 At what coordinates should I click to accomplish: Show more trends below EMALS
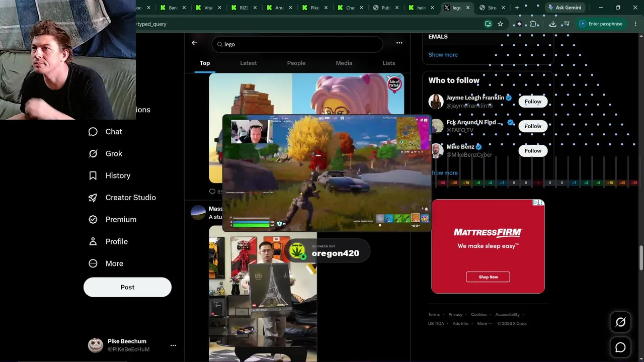[x=443, y=55]
